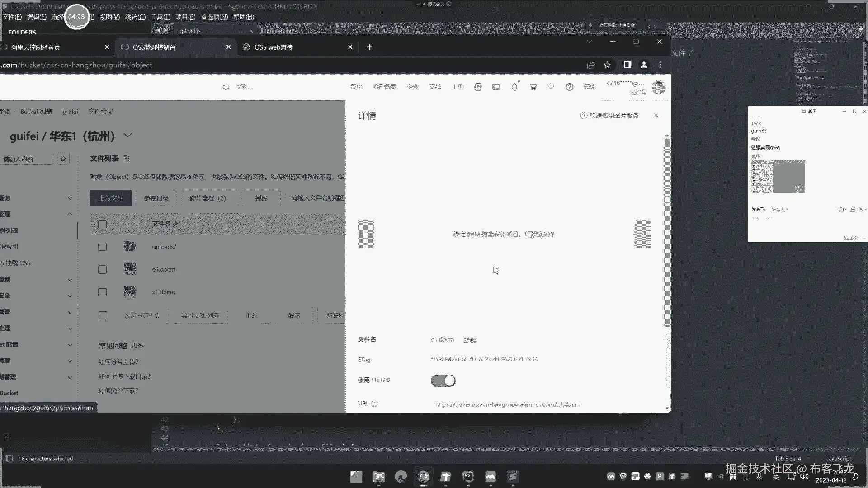Switch to 阿里云控制台首页 tab
The height and width of the screenshot is (488, 868).
click(x=36, y=47)
